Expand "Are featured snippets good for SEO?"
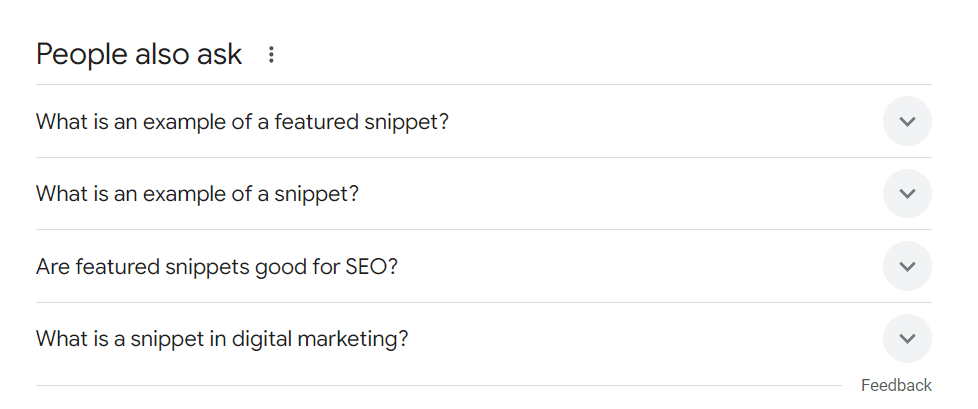 point(484,267)
